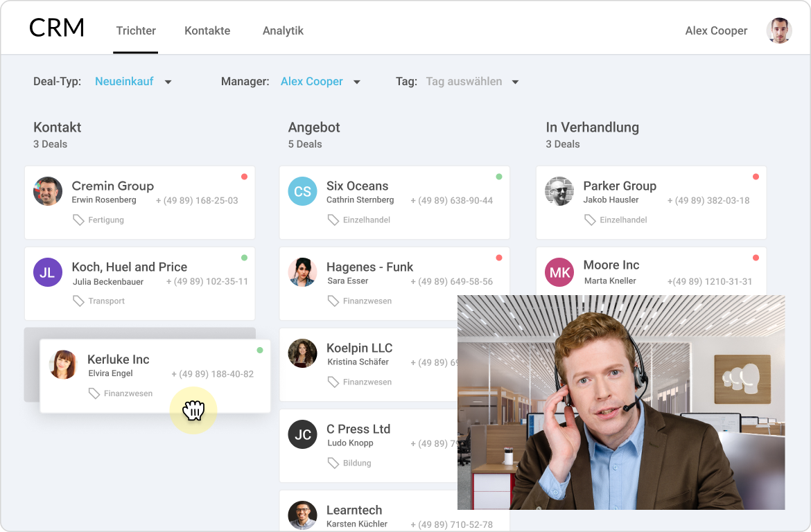Select the Alex Cooper manager filter value
This screenshot has width=811, height=532.
click(x=311, y=81)
